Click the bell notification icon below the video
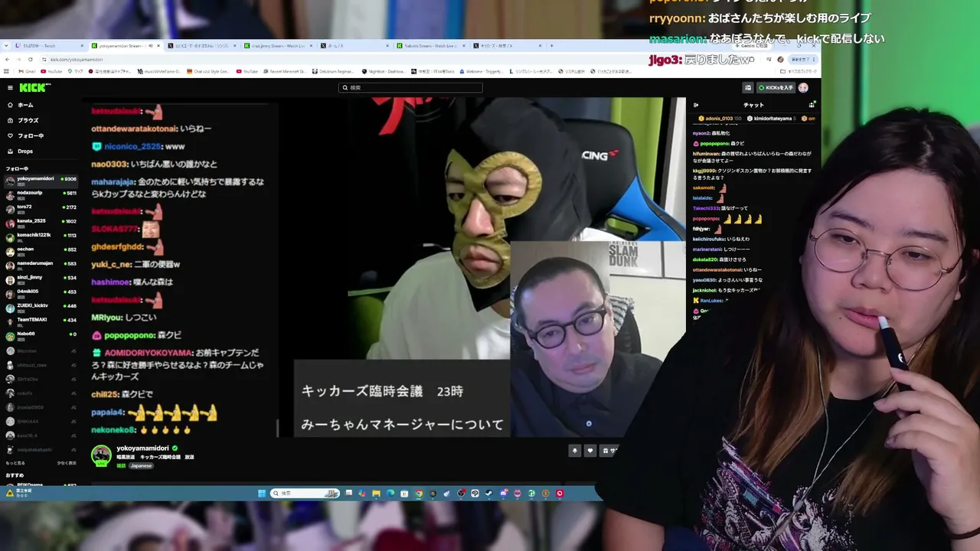Screen dimensions: 980x551 pyautogui.click(x=575, y=451)
